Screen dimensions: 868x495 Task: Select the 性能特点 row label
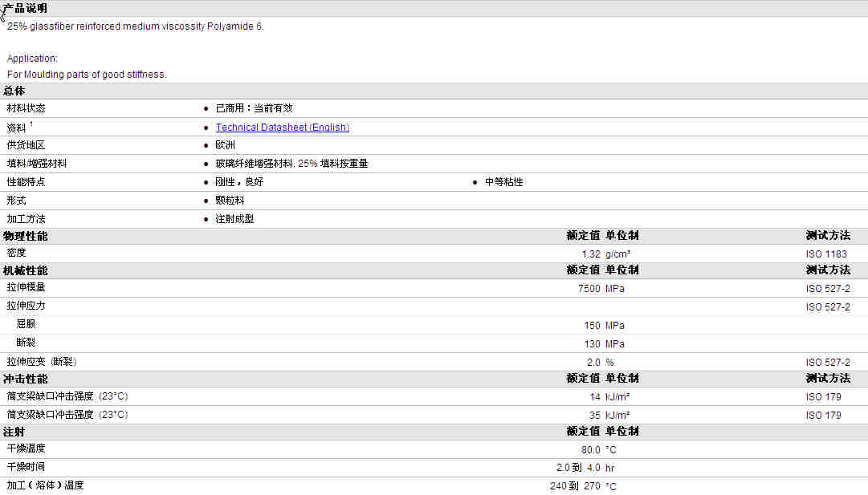(26, 182)
